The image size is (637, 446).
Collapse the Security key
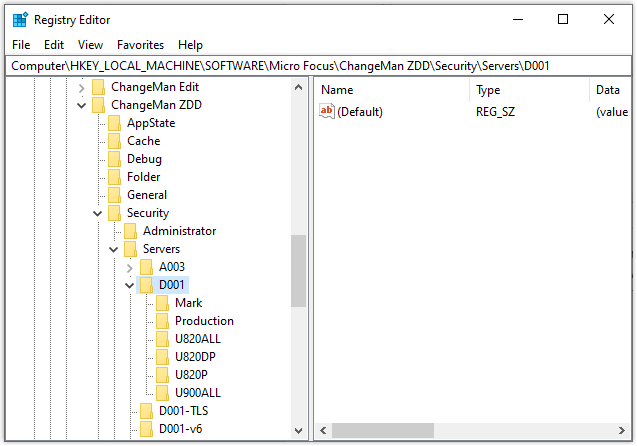pyautogui.click(x=98, y=214)
